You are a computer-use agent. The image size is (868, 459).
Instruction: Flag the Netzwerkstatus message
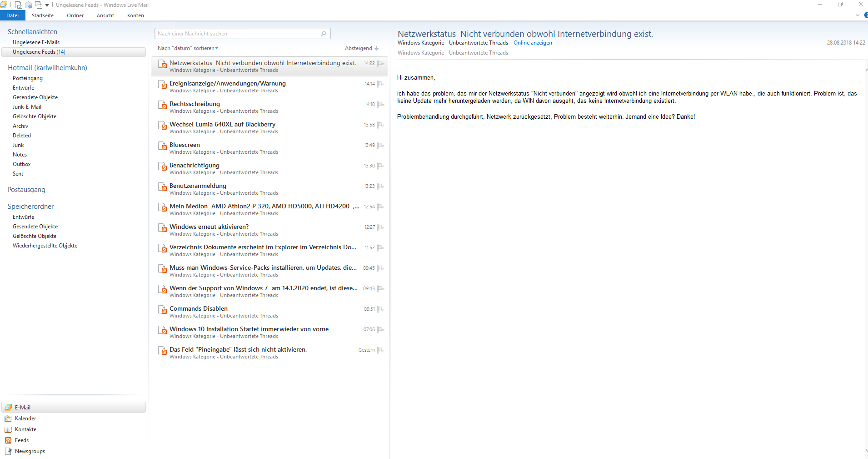click(x=381, y=63)
